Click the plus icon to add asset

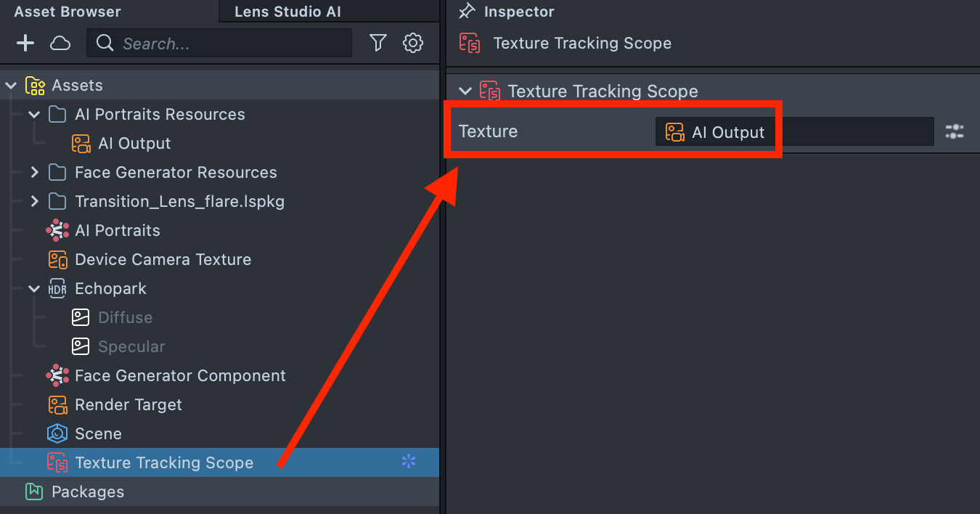(x=25, y=44)
